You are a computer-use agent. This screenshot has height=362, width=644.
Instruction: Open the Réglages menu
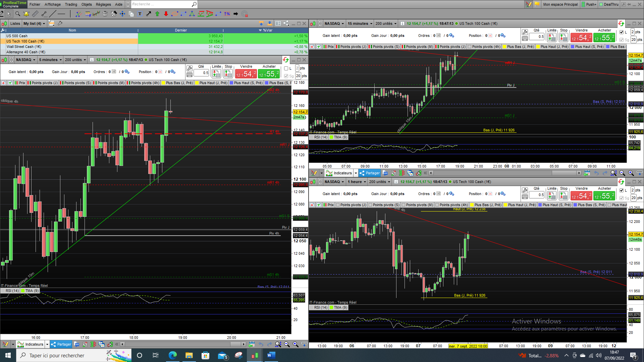[x=103, y=4]
